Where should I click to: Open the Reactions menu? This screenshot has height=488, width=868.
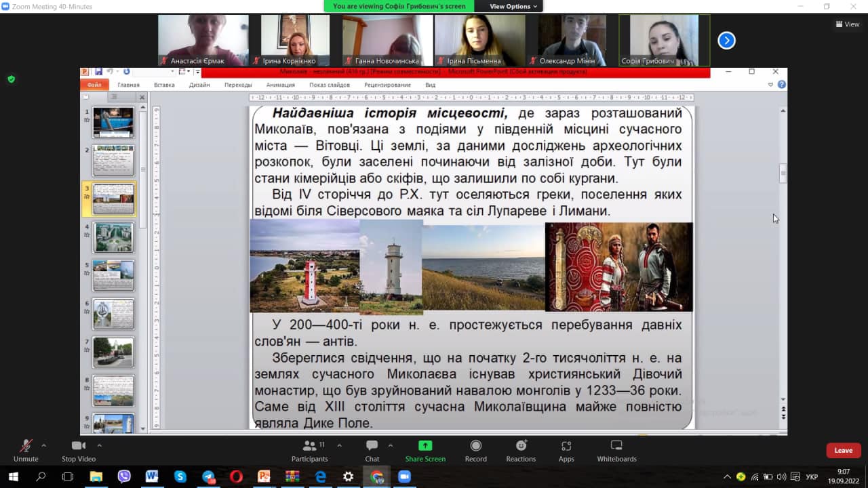pos(521,446)
